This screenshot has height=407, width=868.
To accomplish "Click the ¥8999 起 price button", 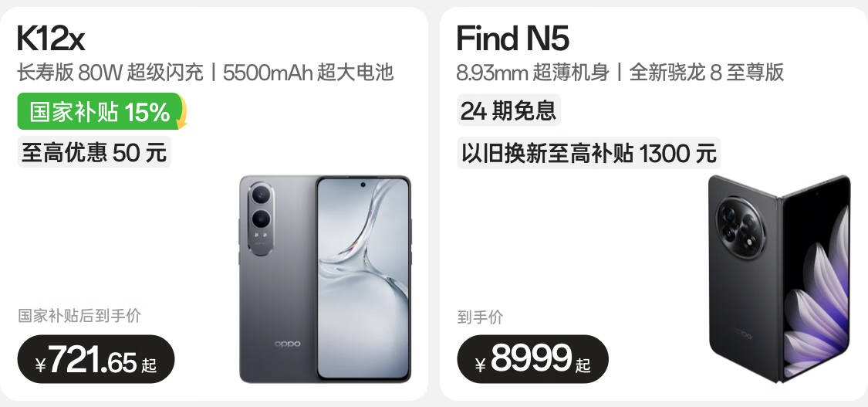I will click(532, 359).
